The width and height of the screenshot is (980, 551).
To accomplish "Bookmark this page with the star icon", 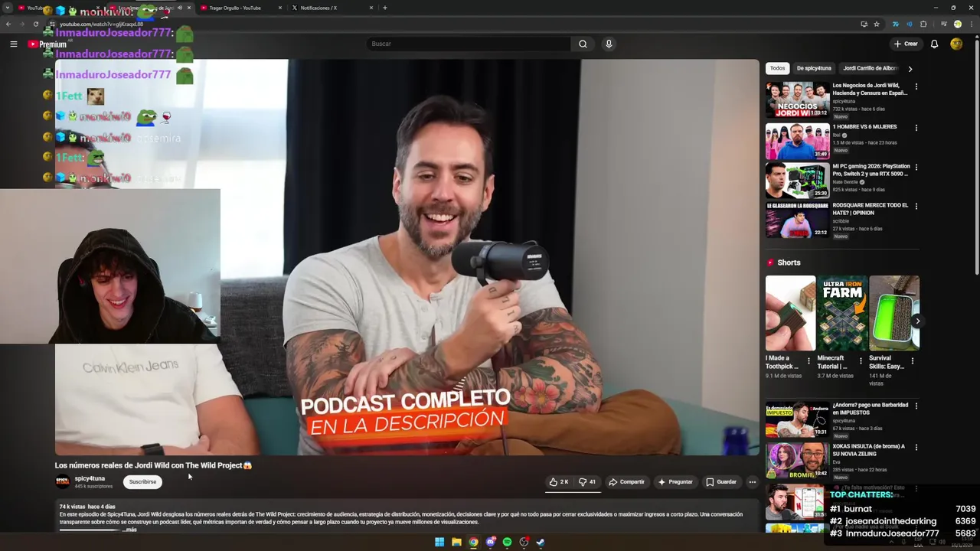I will point(877,24).
